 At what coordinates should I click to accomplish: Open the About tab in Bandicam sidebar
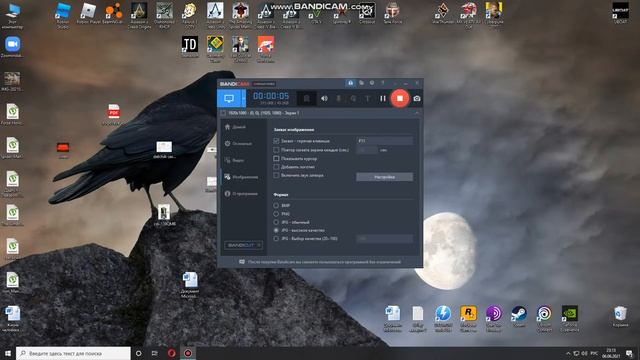[x=241, y=194]
